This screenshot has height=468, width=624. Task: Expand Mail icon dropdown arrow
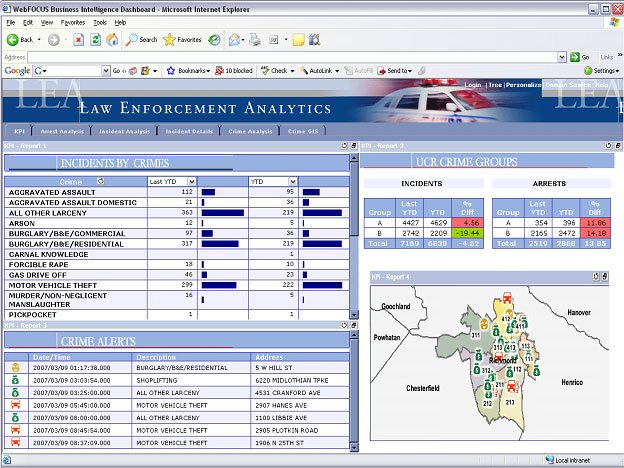click(243, 39)
